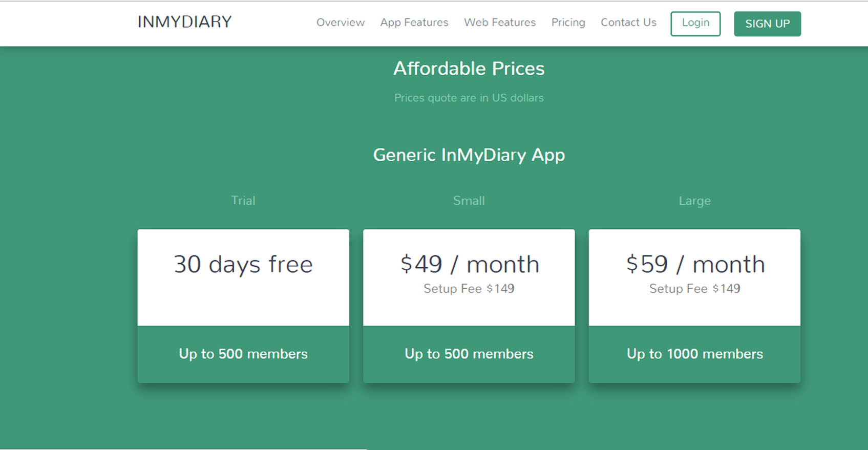Viewport: 868px width, 450px height.
Task: Click Trial card's Up to 500 members
Action: click(x=243, y=354)
